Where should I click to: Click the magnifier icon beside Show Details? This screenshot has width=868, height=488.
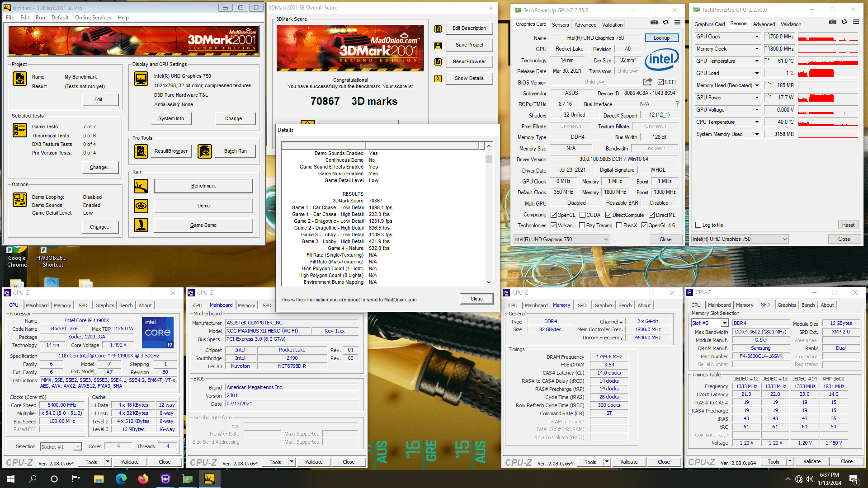click(x=438, y=79)
